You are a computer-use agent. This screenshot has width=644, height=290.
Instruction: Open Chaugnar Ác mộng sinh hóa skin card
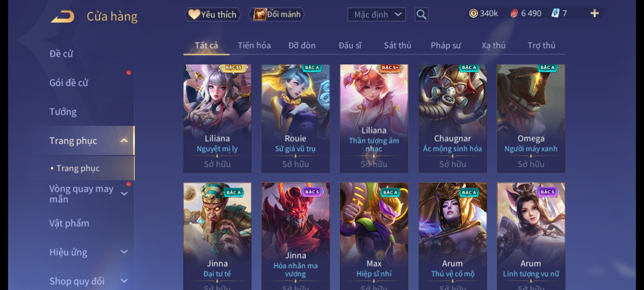pyautogui.click(x=453, y=118)
